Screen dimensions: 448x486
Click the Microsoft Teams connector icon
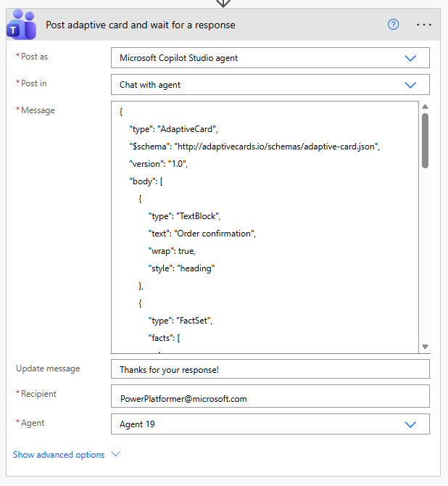[x=20, y=25]
